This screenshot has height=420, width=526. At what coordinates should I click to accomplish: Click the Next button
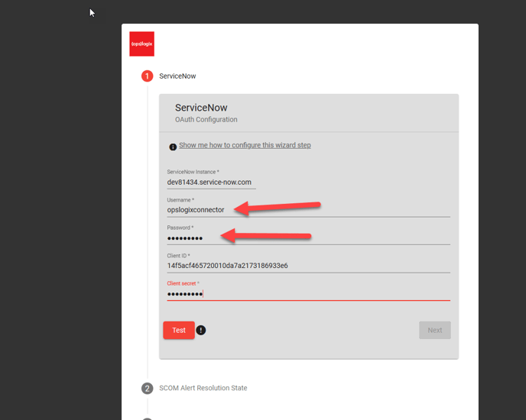(x=435, y=330)
